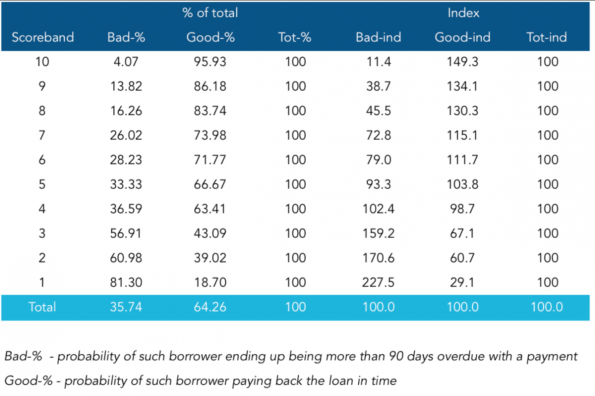Select Bad-ind value 227.5 in scoreband 1

[x=378, y=282]
